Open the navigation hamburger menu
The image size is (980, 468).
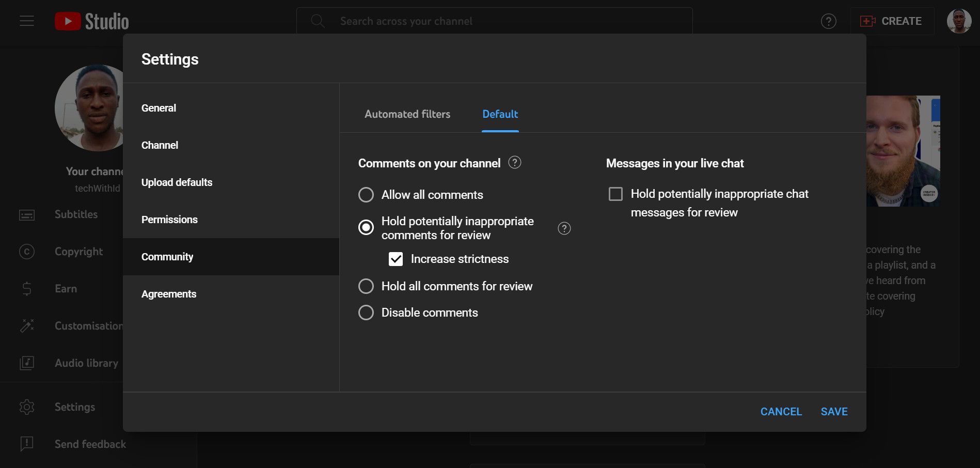(x=26, y=21)
